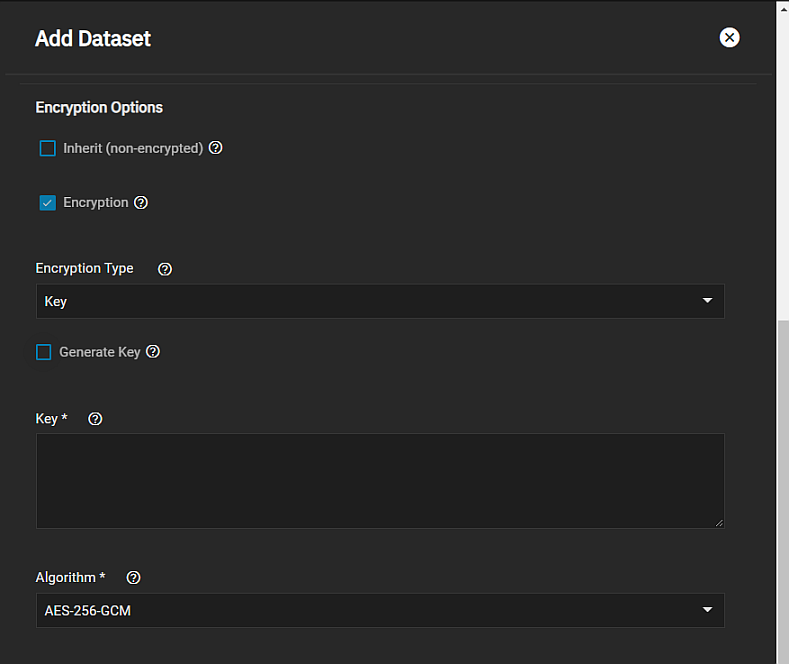The image size is (789, 664).
Task: Open help tooltip for Inherit (non-encrypted)
Action: coord(215,148)
